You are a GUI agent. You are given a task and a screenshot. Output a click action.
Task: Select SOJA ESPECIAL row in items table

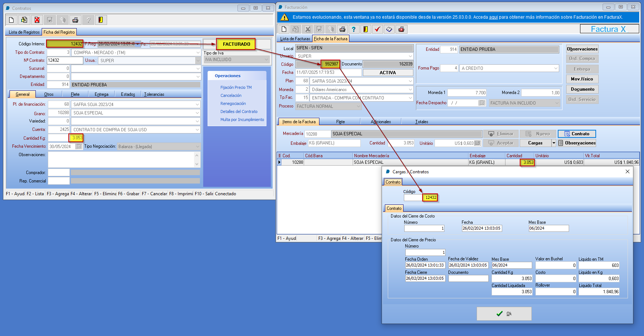pyautogui.click(x=458, y=162)
